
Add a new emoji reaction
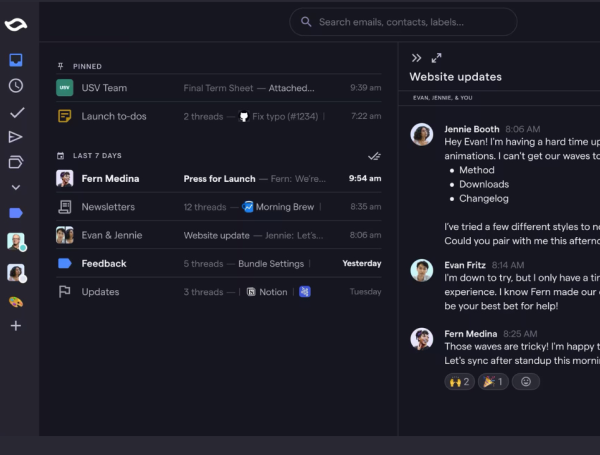pyautogui.click(x=527, y=381)
